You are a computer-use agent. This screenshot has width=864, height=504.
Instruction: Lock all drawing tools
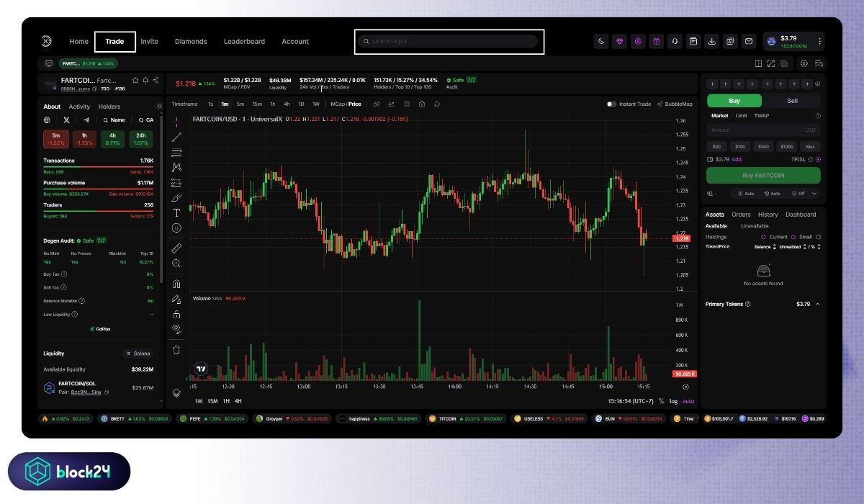[x=176, y=314]
